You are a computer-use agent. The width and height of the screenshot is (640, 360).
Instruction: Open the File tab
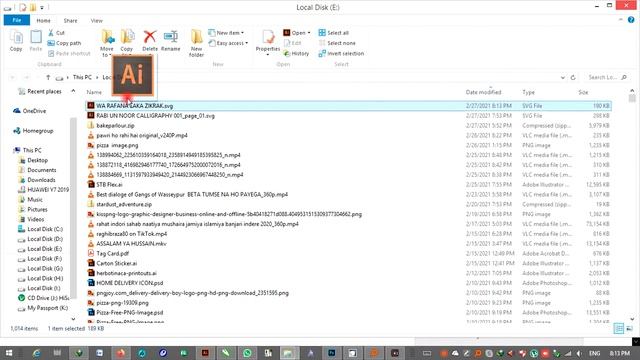tap(17, 20)
